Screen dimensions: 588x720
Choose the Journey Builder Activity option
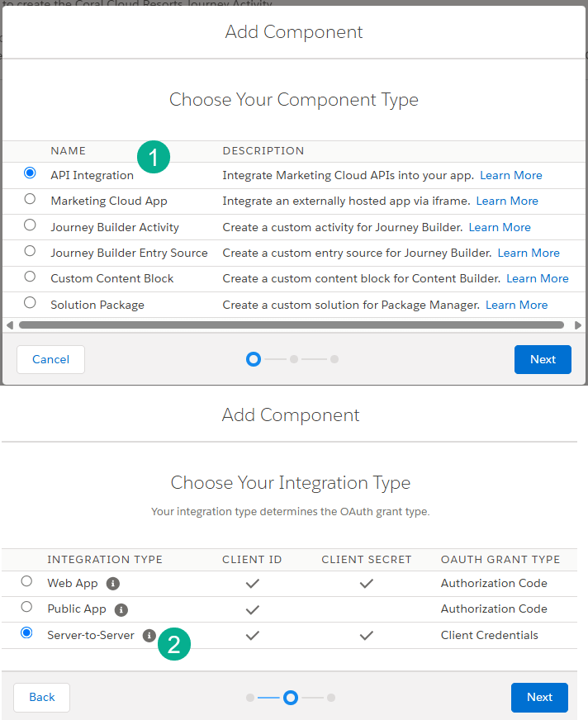coord(30,225)
